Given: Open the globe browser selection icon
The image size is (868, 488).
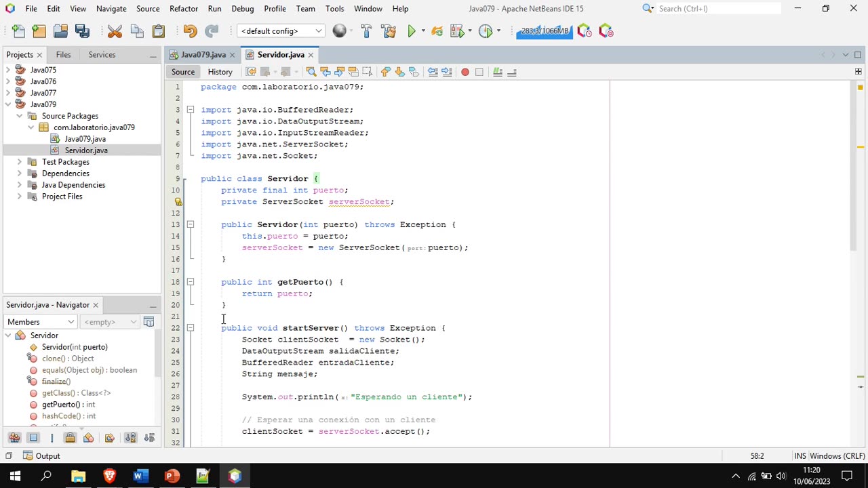Looking at the screenshot, I should 339,31.
